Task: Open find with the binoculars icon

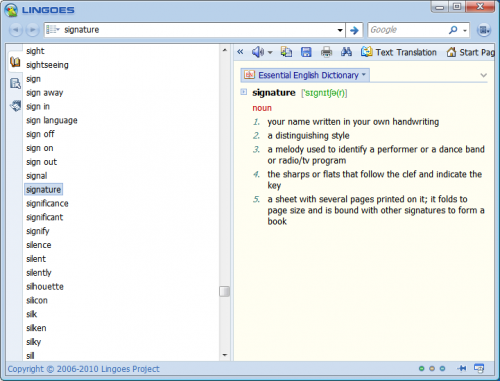Action: pyautogui.click(x=346, y=52)
